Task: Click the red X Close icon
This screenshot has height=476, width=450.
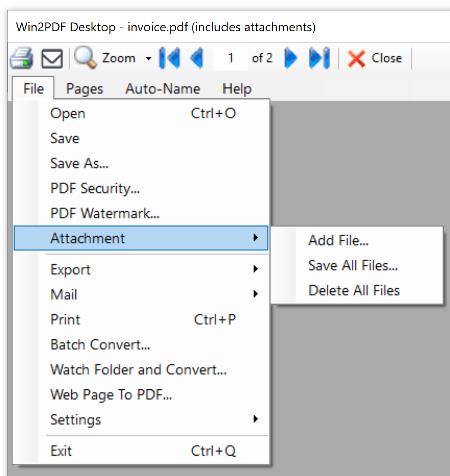Action: tap(356, 59)
